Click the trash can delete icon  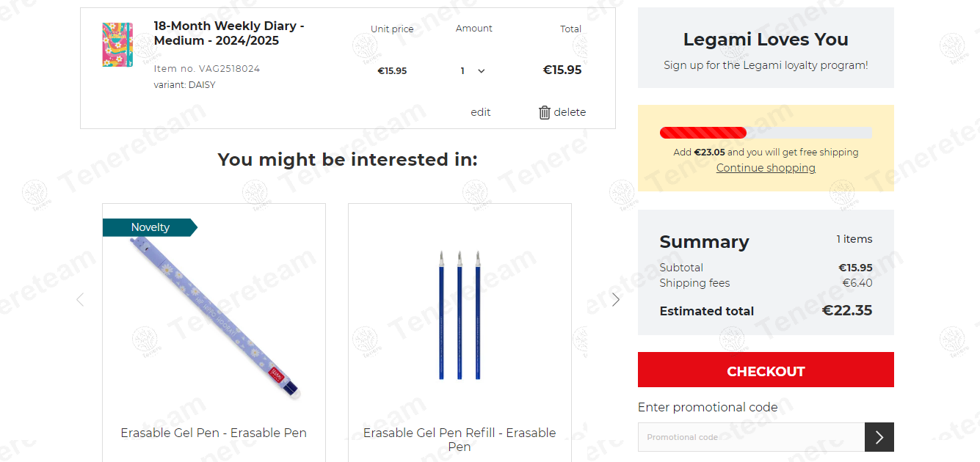click(544, 112)
